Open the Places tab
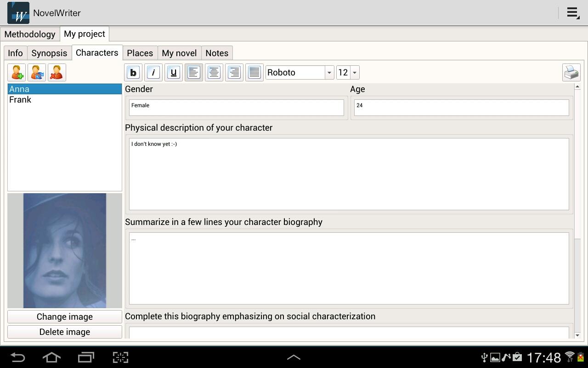588x368 pixels. click(x=140, y=53)
